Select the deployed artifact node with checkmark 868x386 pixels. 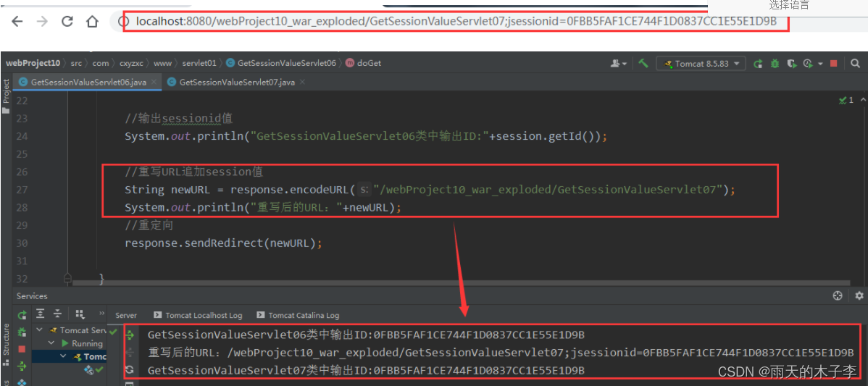point(93,369)
